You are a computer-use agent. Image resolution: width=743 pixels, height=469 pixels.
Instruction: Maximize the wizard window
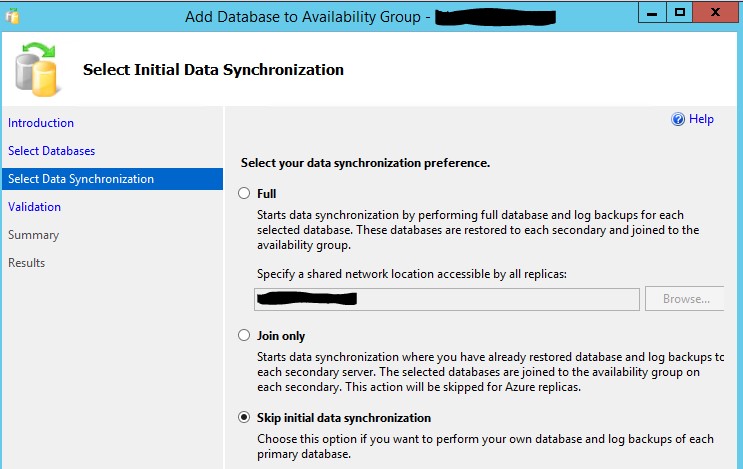(680, 14)
